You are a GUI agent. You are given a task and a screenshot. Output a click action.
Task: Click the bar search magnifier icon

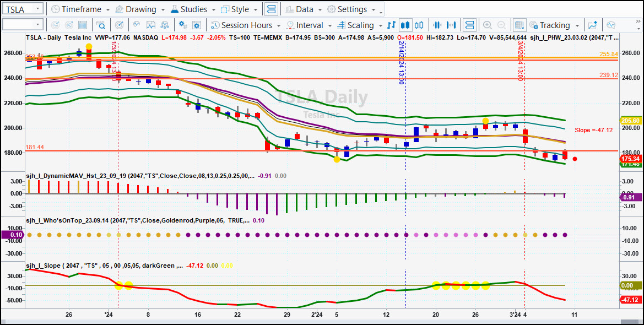101,25
